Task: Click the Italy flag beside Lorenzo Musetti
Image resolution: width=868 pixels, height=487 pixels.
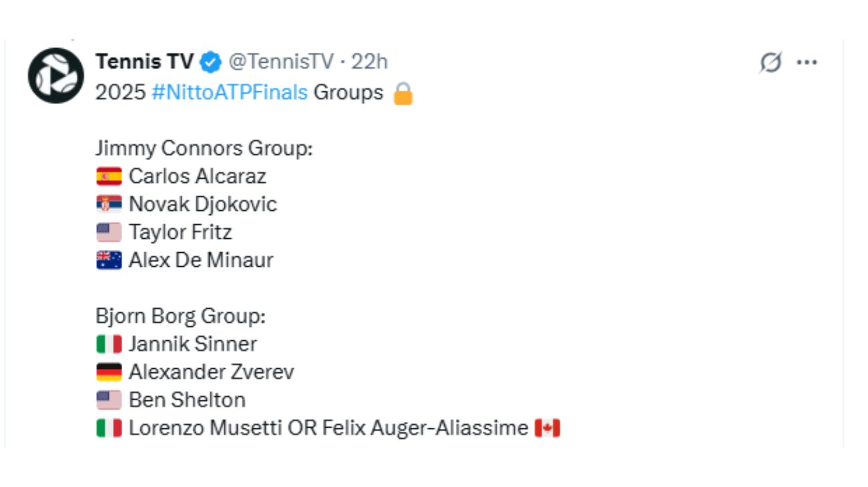Action: click(x=109, y=428)
